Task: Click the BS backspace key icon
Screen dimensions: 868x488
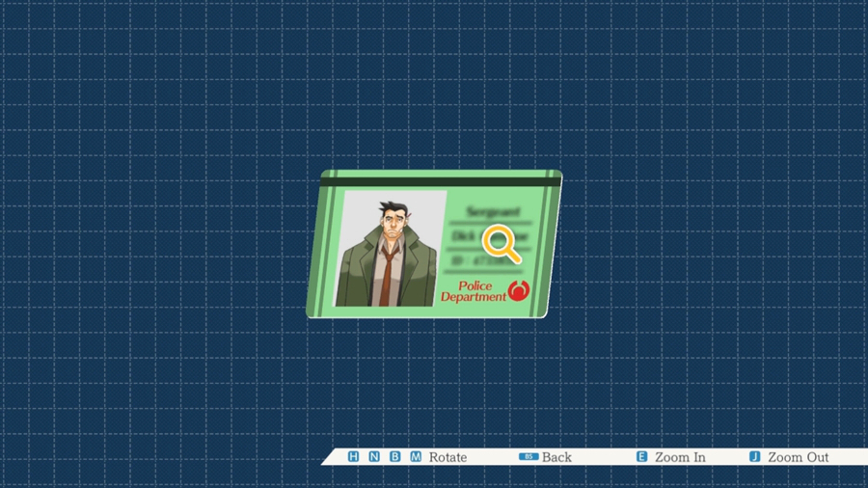Action: 529,456
